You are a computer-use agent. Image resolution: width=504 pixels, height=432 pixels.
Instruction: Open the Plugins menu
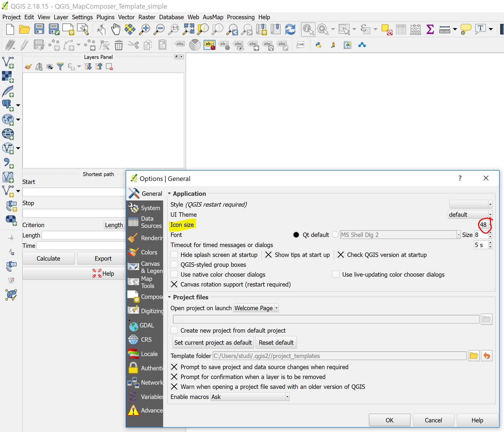[x=105, y=17]
